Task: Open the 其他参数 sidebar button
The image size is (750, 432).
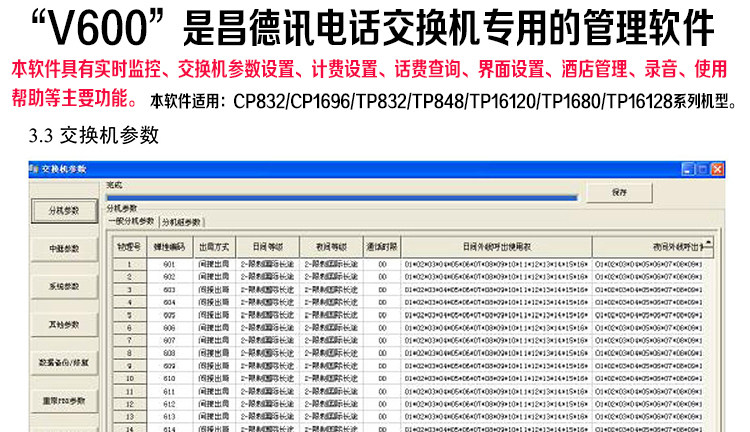Action: [x=64, y=325]
